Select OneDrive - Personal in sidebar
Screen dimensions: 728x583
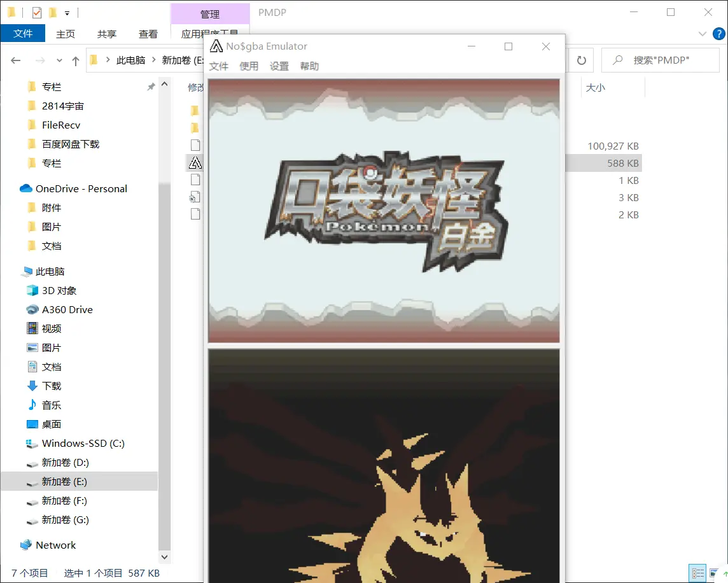81,188
